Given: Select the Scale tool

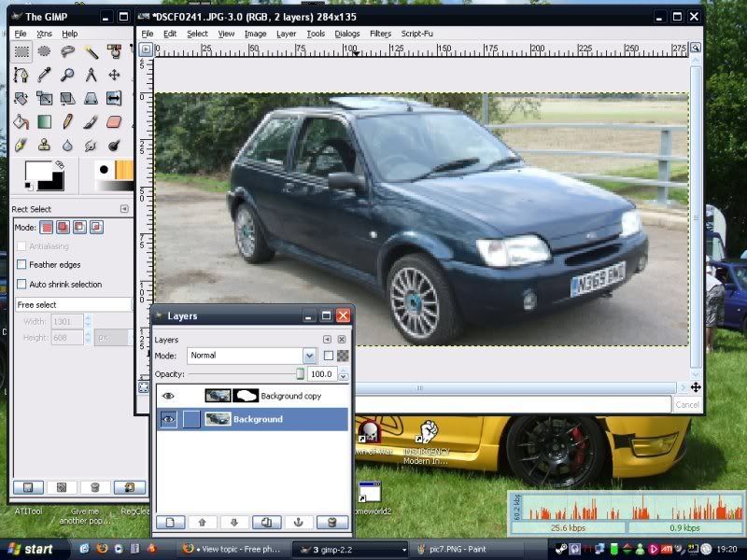Looking at the screenshot, I should [x=44, y=98].
